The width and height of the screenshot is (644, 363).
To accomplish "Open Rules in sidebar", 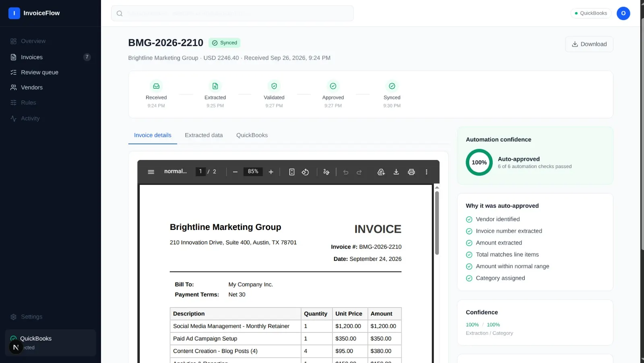I will [50, 103].
